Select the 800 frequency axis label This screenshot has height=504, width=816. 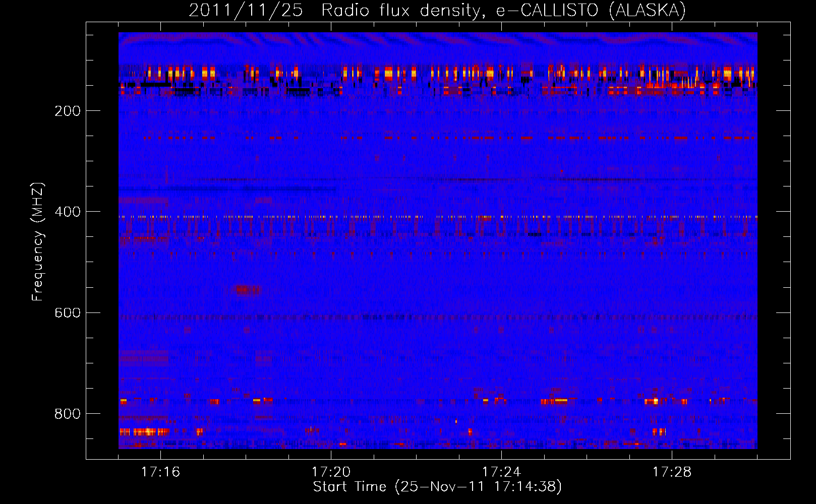(x=68, y=414)
